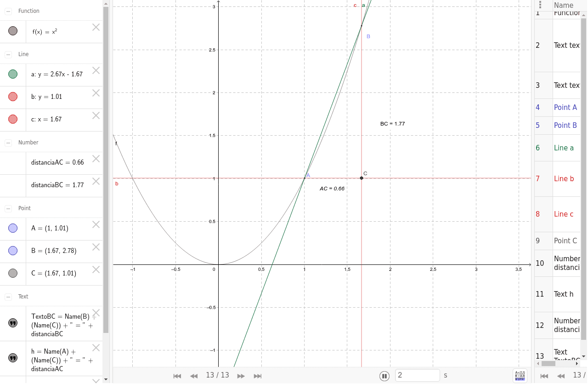The image size is (588, 384).
Task: Select Point A row in construction protocol
Action: [x=558, y=107]
